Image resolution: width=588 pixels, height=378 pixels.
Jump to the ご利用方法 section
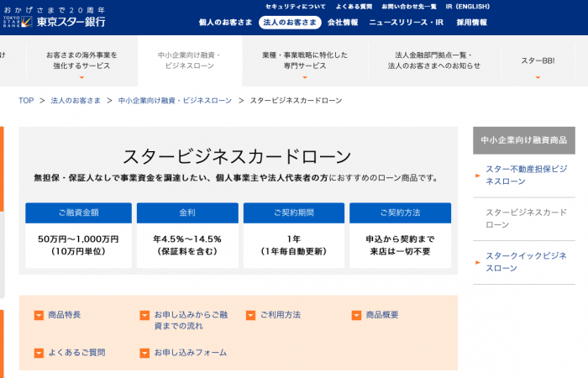(281, 315)
